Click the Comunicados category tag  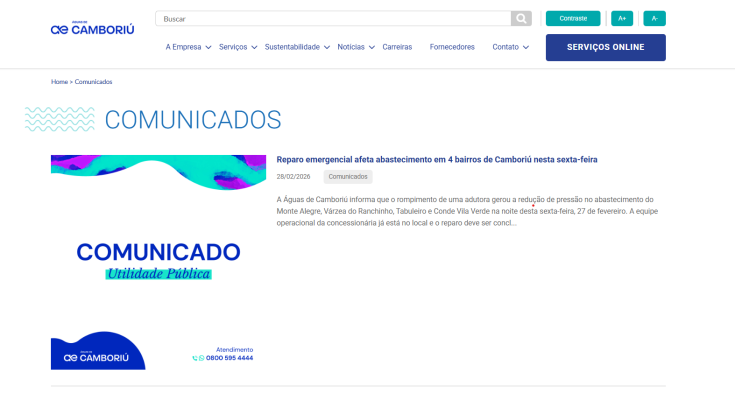(348, 177)
